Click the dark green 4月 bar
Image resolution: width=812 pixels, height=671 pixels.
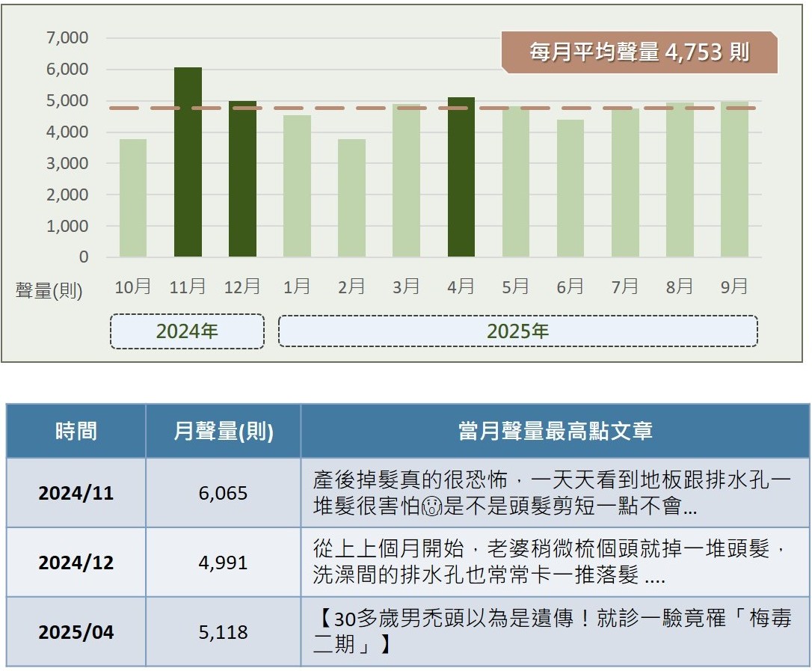[x=461, y=177]
